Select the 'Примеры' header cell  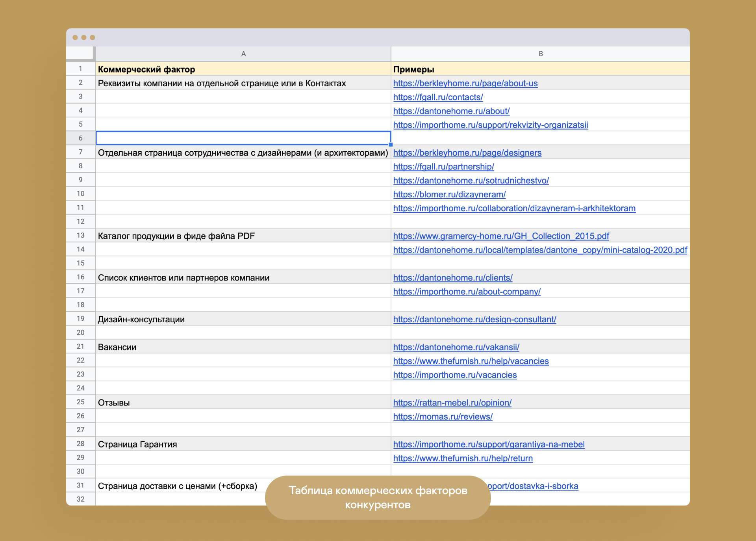click(541, 69)
